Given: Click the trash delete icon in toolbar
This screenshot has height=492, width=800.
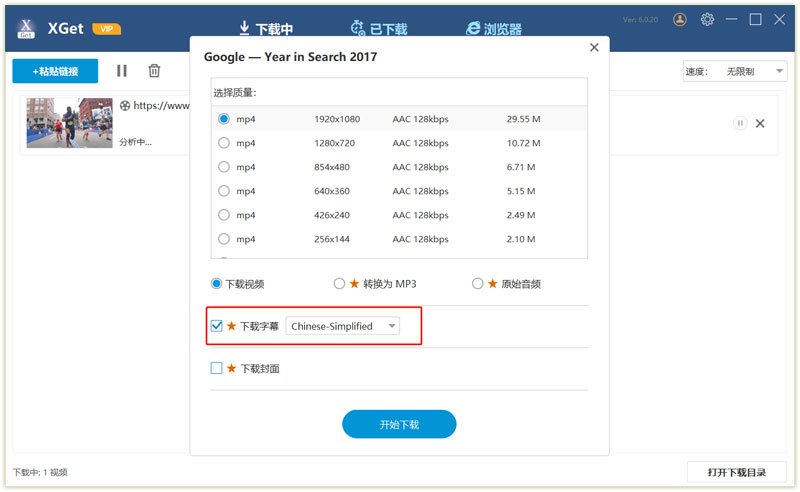Looking at the screenshot, I should (154, 71).
